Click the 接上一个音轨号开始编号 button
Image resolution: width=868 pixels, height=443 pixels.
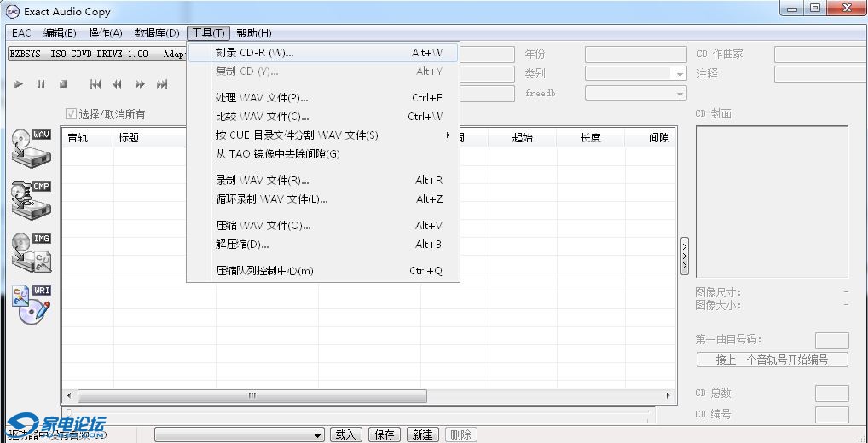(772, 360)
